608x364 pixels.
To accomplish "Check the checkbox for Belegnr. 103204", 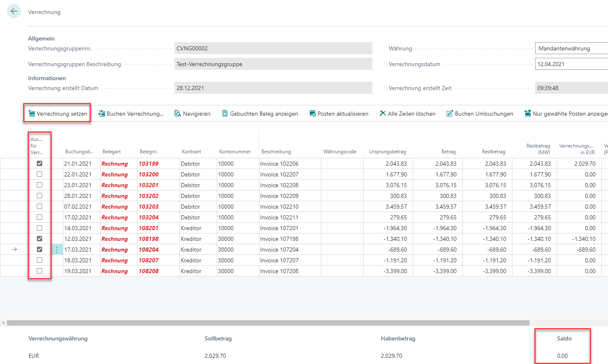I will (x=40, y=217).
